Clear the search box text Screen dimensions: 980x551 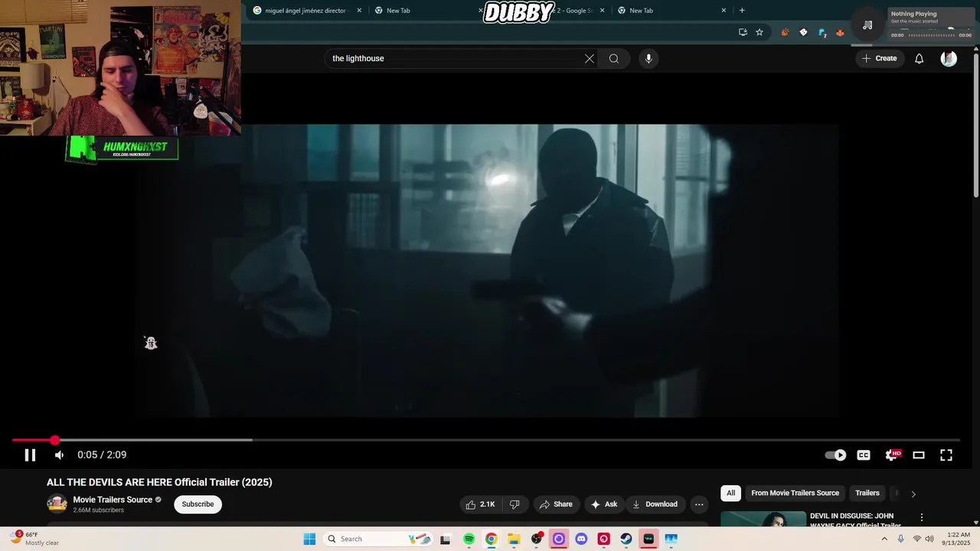[590, 58]
